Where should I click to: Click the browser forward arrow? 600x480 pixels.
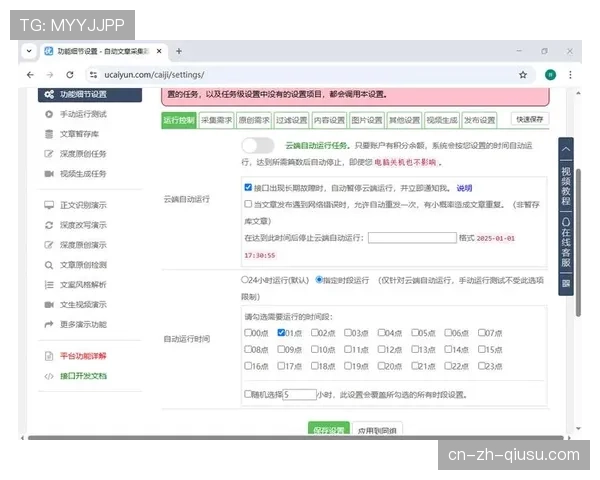click(x=50, y=75)
